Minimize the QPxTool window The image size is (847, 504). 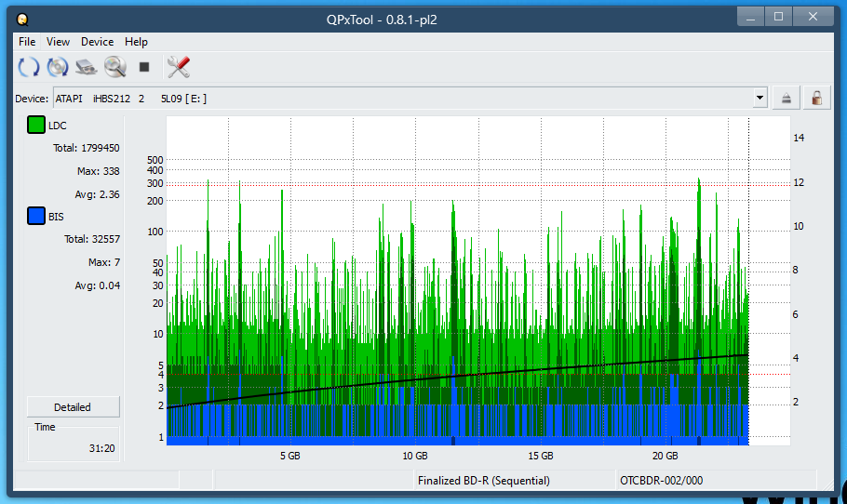click(x=750, y=17)
